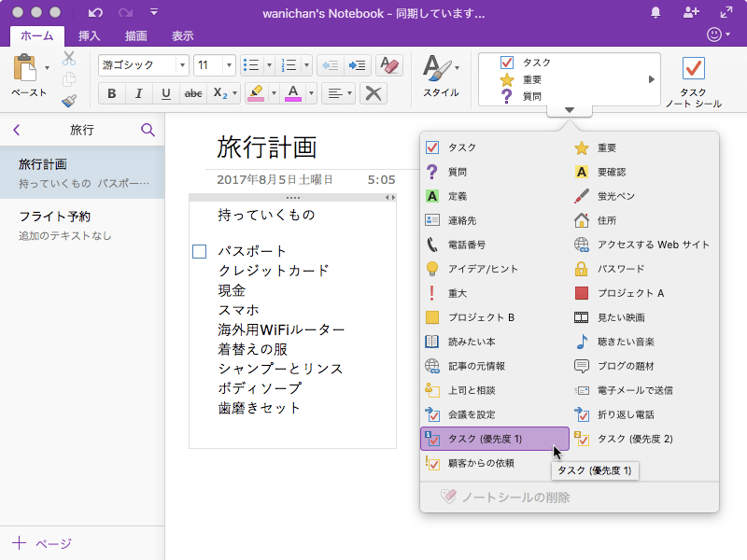This screenshot has width=747, height=560.
Task: Open the font name dropdown 游ゴシック
Action: coord(181,65)
